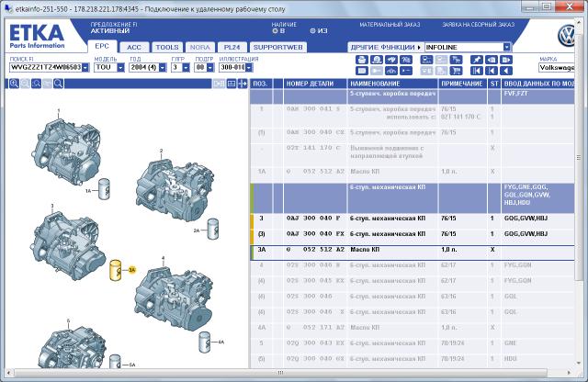Click the Марка Volkswagen field
This screenshot has height=382, width=588.
tap(557, 67)
